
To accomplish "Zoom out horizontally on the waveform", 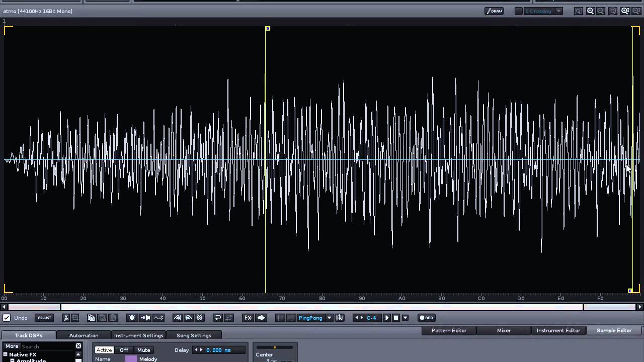I will tap(601, 11).
